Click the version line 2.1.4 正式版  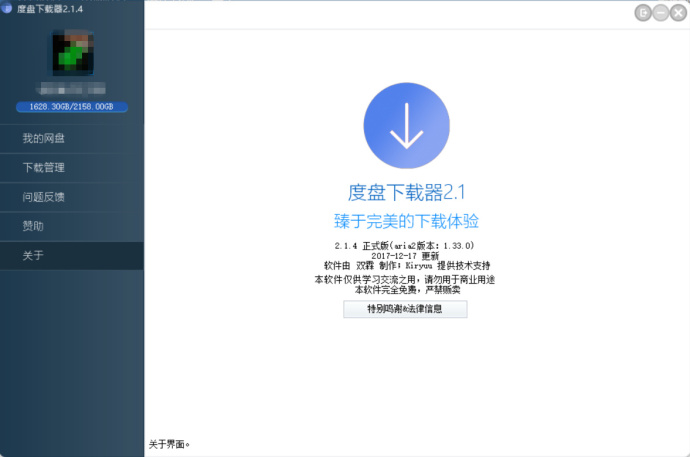pyautogui.click(x=404, y=245)
